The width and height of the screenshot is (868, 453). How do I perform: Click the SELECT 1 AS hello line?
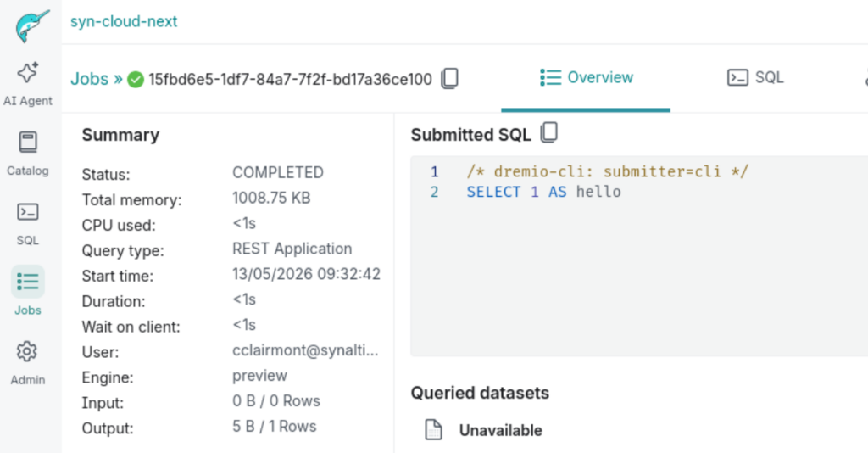[x=543, y=192]
